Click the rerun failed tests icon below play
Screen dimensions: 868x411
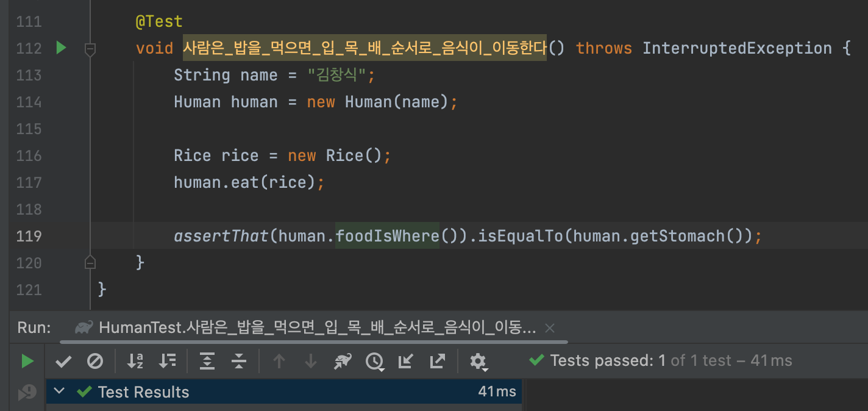tap(27, 393)
